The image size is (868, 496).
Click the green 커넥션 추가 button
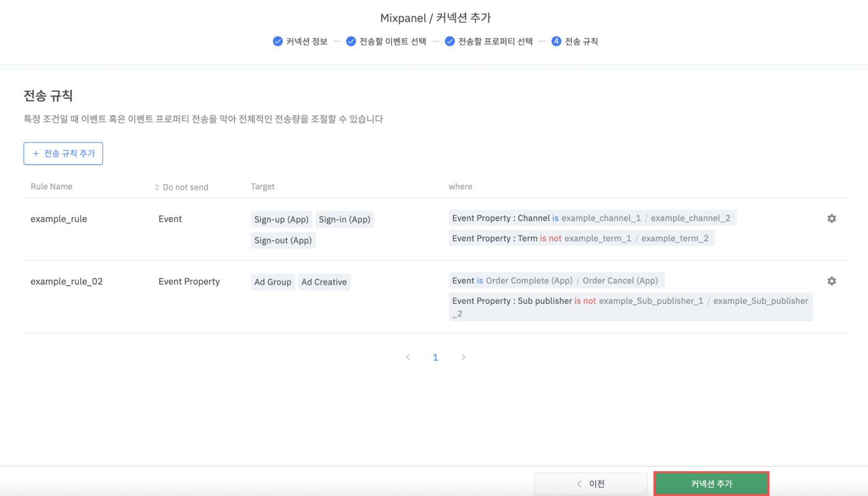pyautogui.click(x=711, y=484)
